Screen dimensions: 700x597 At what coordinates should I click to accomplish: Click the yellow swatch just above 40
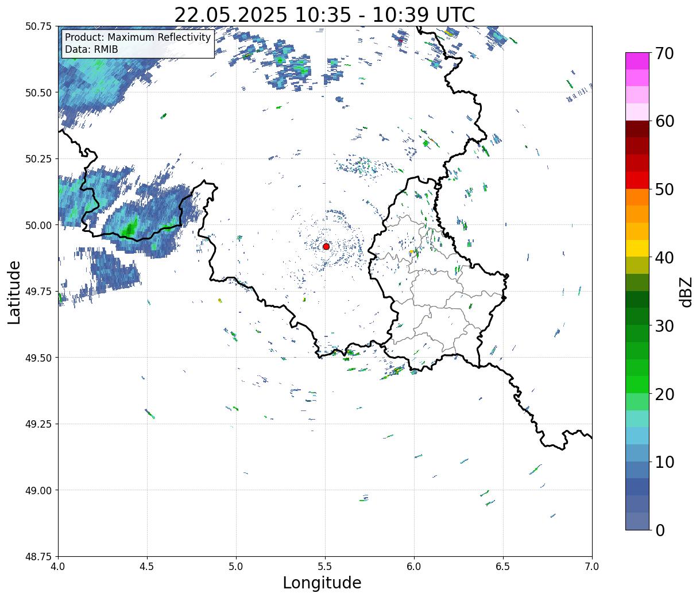637,248
